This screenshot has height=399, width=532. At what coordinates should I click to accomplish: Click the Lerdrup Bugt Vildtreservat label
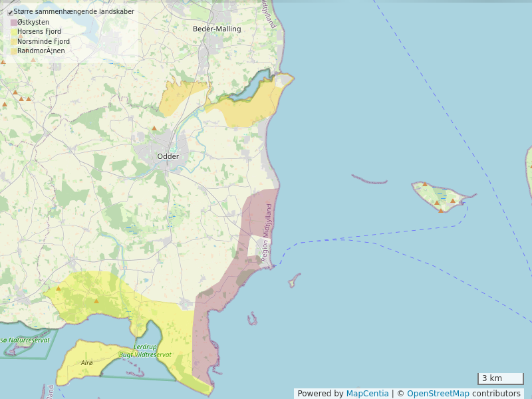(x=146, y=351)
